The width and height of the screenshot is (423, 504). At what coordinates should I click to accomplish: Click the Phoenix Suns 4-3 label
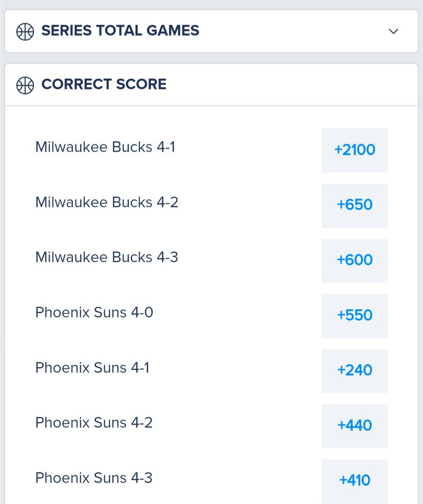click(94, 478)
